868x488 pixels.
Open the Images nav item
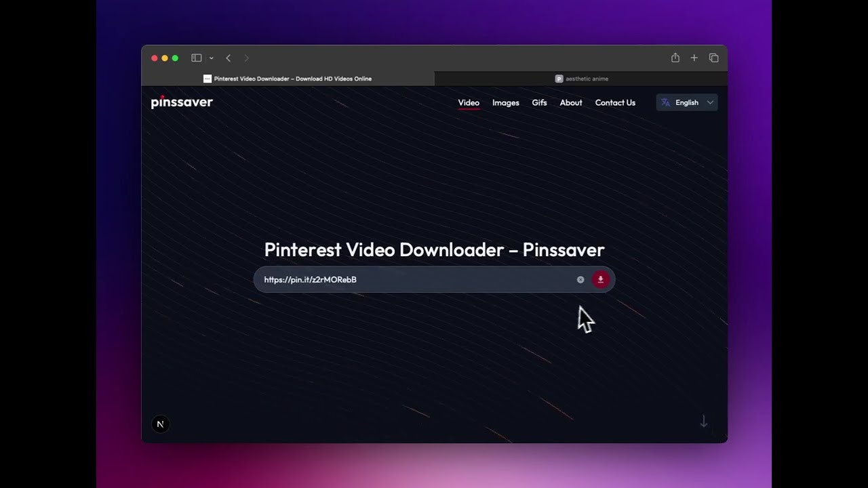[x=506, y=102]
